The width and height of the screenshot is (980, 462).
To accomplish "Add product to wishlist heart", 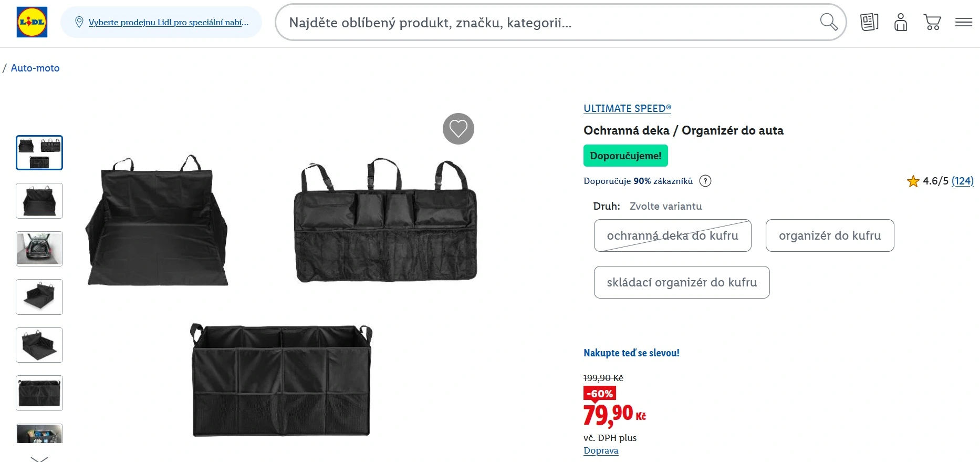I will pos(458,129).
